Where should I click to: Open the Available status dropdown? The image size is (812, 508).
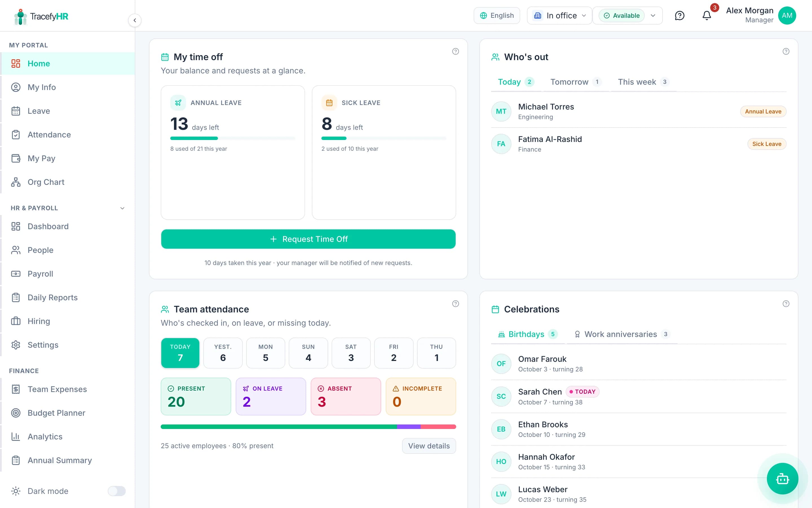click(x=627, y=16)
